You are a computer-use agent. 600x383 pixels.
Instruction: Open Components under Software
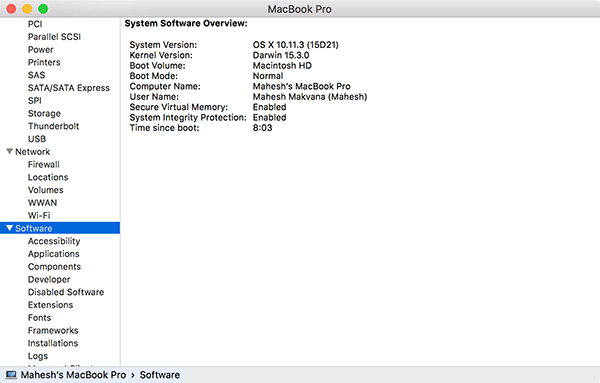click(54, 267)
